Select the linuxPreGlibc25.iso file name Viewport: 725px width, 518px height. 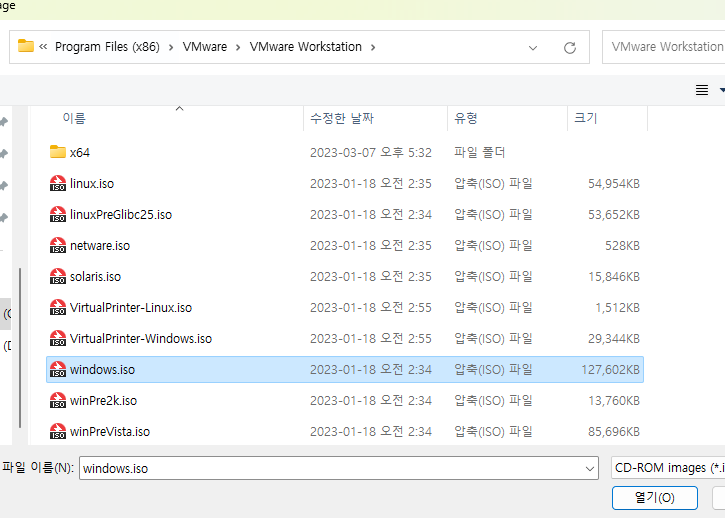121,215
